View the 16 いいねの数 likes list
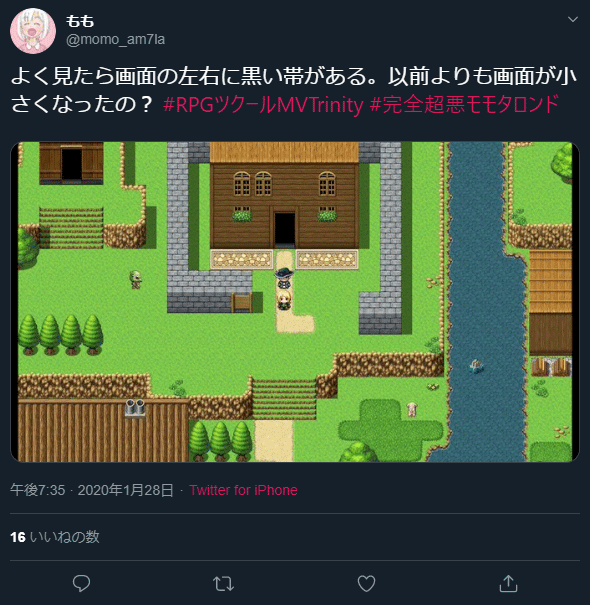The image size is (590, 605). (55, 537)
